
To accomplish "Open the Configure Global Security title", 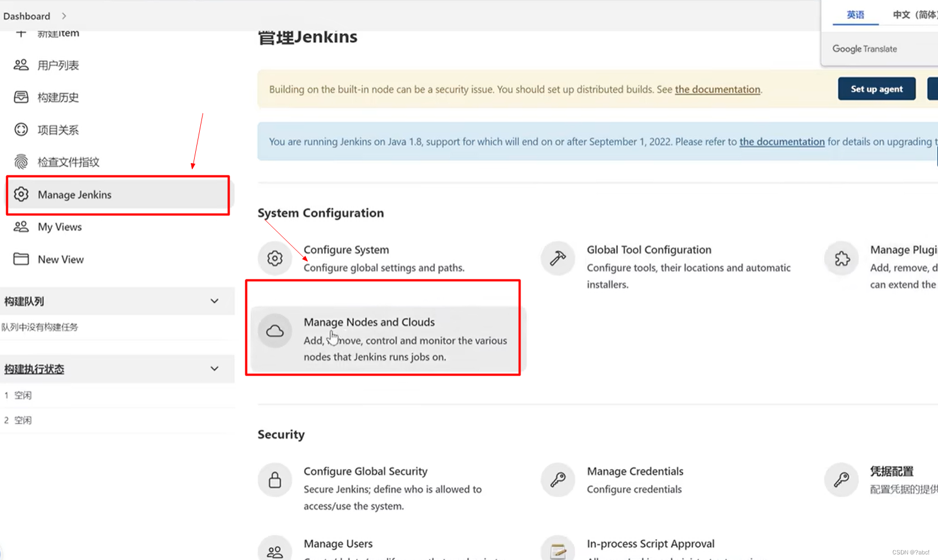I will [366, 471].
